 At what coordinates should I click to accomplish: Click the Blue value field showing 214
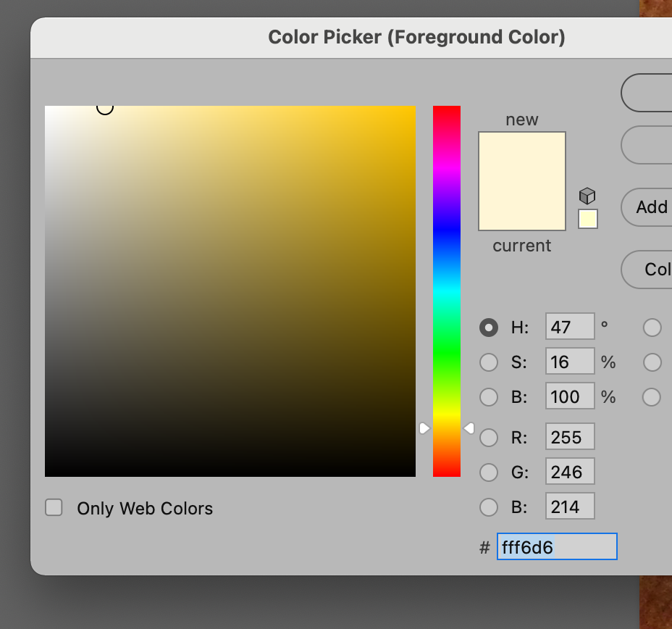tap(569, 506)
